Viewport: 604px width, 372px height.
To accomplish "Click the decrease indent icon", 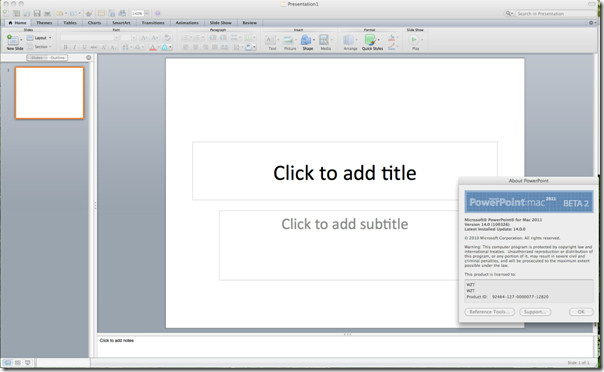I will click(213, 38).
